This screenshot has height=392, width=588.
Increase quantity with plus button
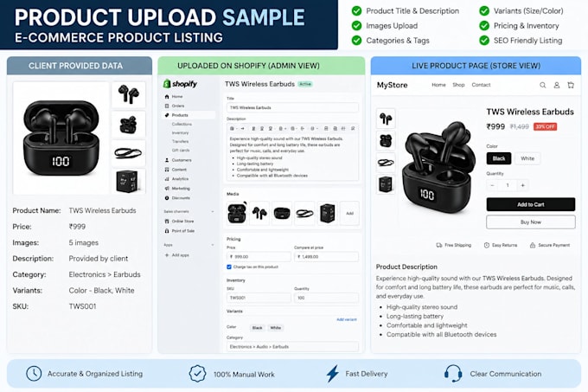[523, 185]
